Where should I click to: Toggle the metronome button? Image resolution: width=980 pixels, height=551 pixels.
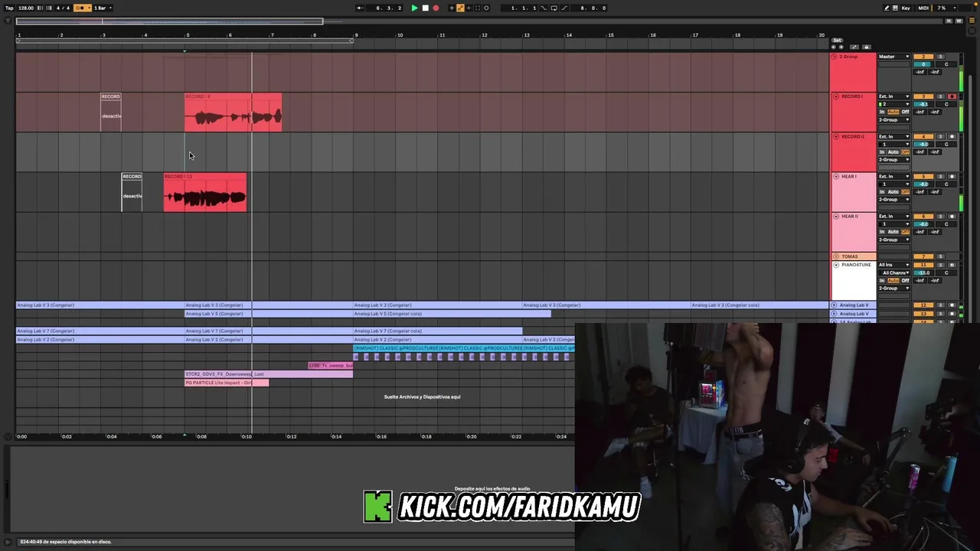(82, 8)
